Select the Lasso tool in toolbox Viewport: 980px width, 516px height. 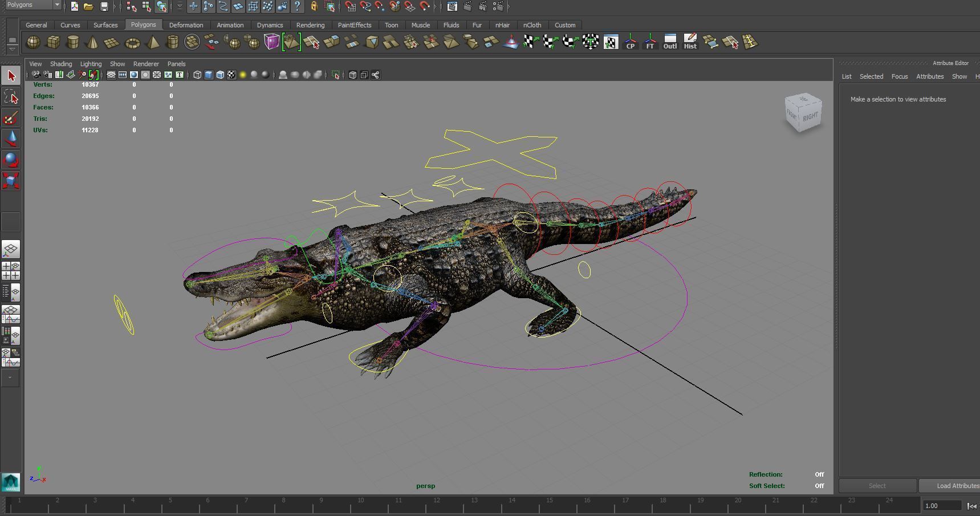[11, 97]
